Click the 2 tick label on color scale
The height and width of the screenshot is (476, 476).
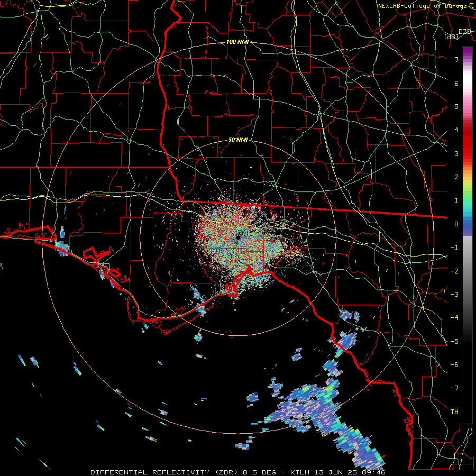(456, 177)
